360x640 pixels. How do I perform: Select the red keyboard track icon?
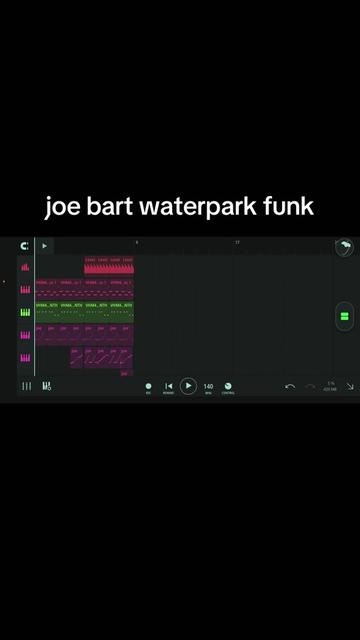25,289
